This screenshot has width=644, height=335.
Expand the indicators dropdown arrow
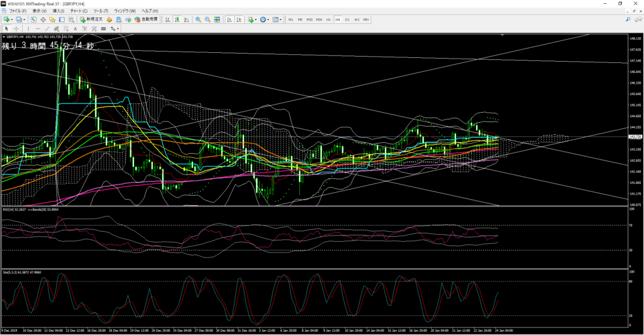coord(255,20)
